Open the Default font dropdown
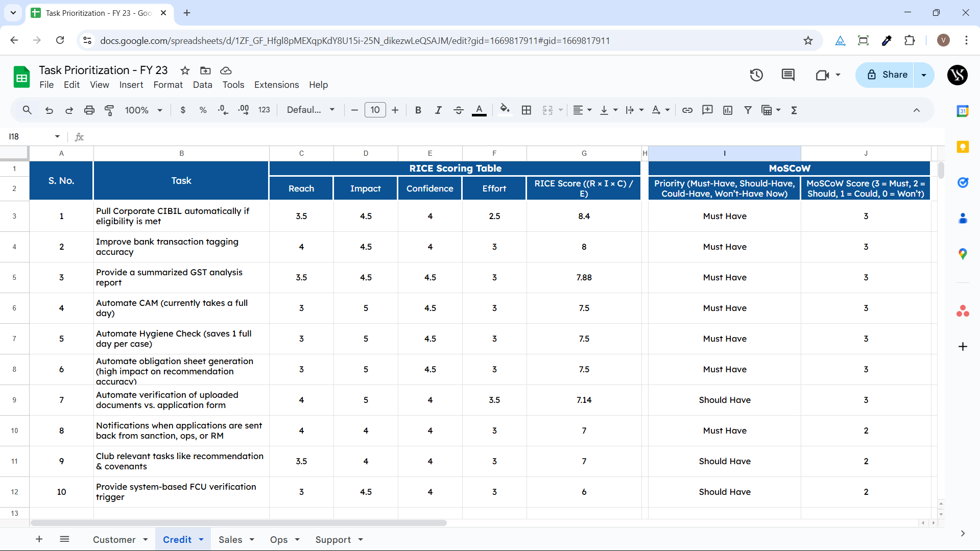This screenshot has height=551, width=980. click(x=310, y=110)
